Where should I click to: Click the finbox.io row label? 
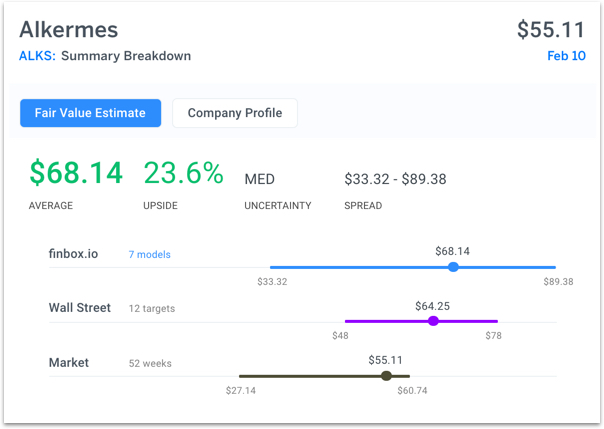coord(73,254)
